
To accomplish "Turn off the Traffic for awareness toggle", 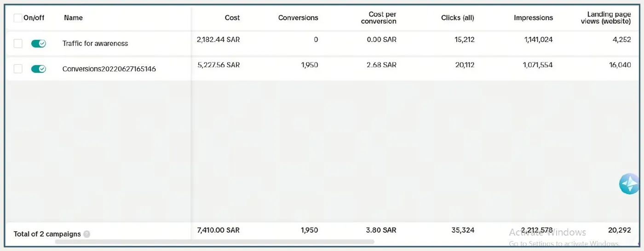I will click(39, 43).
